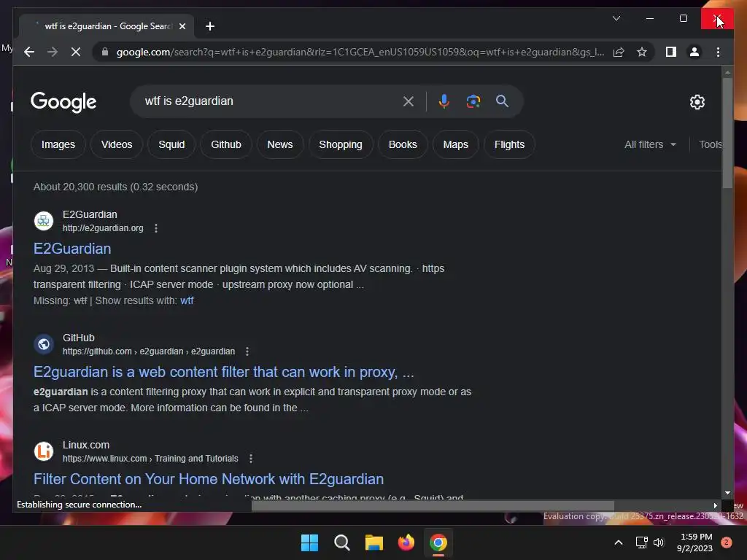Click http://e2guardian.org URL text
The height and width of the screenshot is (560, 747).
pyautogui.click(x=103, y=228)
